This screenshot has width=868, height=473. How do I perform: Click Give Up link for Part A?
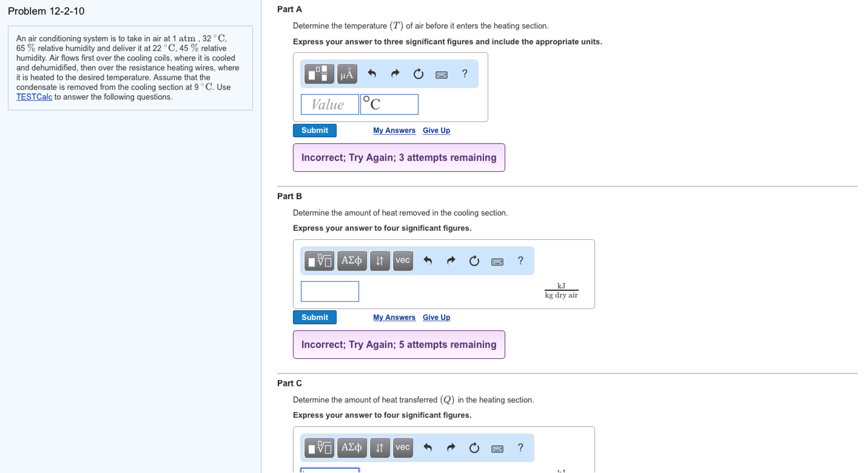(x=436, y=130)
